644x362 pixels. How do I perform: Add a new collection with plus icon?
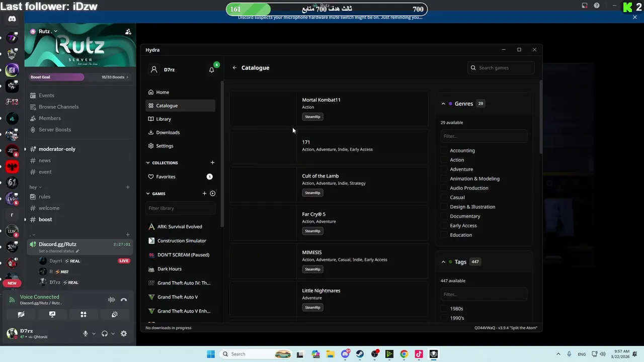point(212,163)
